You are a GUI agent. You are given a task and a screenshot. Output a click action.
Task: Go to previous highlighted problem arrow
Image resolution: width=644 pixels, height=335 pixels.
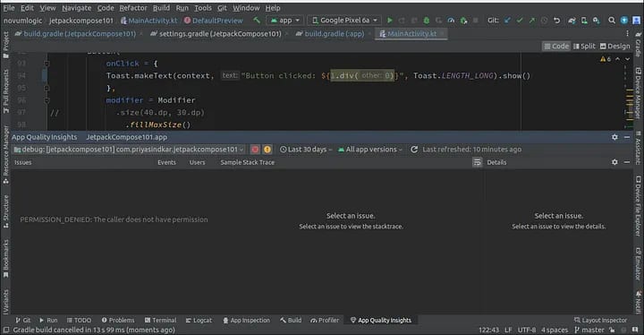tap(617, 59)
